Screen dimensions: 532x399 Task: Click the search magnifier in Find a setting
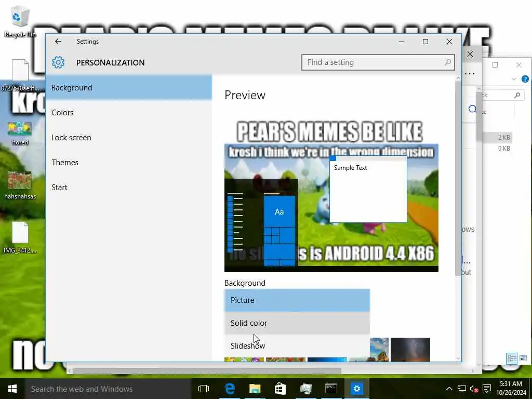tap(447, 62)
